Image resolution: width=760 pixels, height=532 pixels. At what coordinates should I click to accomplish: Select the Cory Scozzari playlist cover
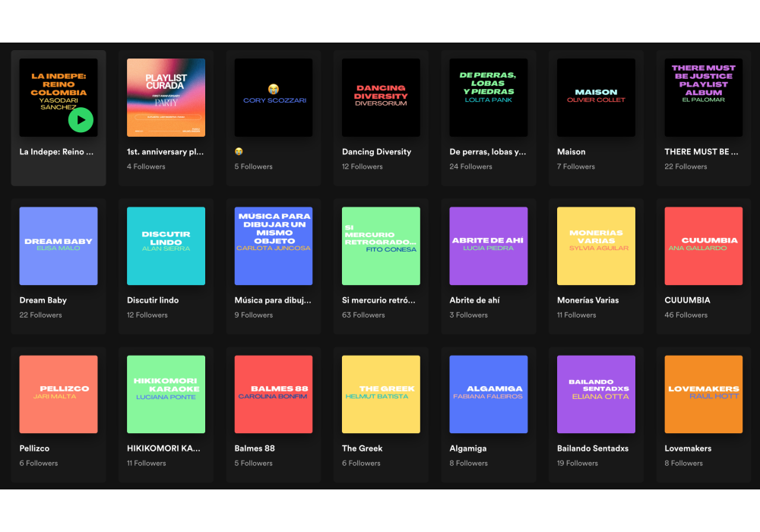point(274,97)
